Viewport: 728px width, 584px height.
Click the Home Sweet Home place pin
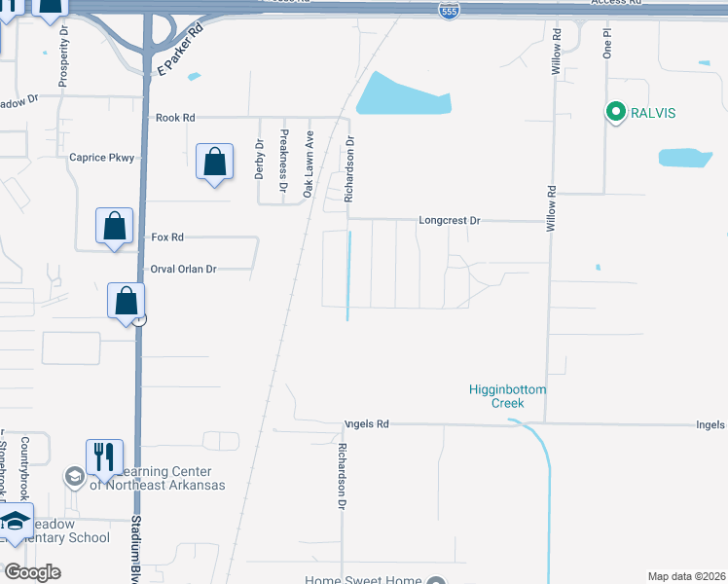(x=436, y=580)
